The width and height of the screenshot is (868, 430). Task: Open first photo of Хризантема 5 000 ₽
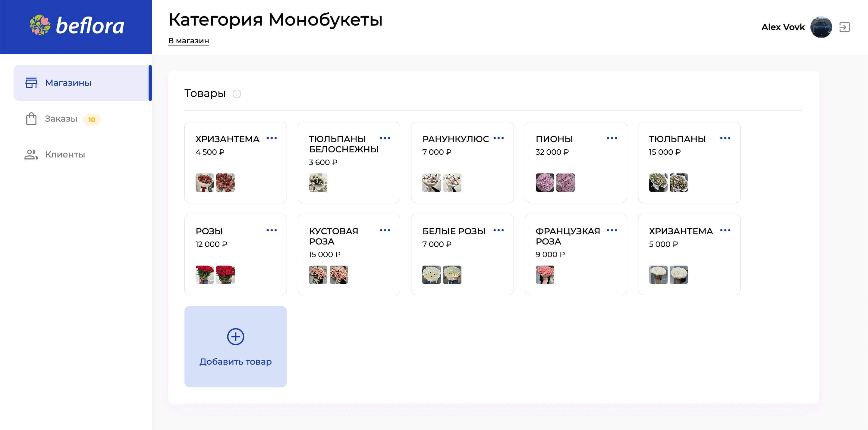pos(658,275)
